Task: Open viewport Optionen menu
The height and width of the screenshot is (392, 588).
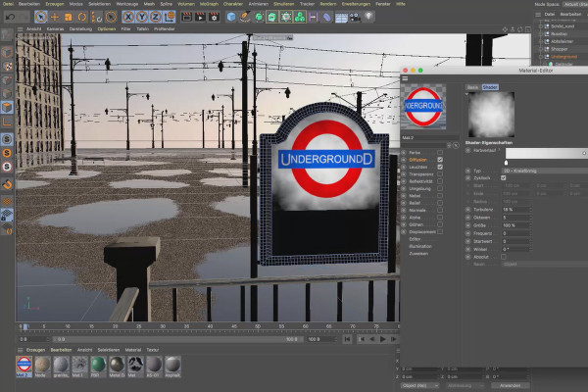Action: pyautogui.click(x=107, y=28)
